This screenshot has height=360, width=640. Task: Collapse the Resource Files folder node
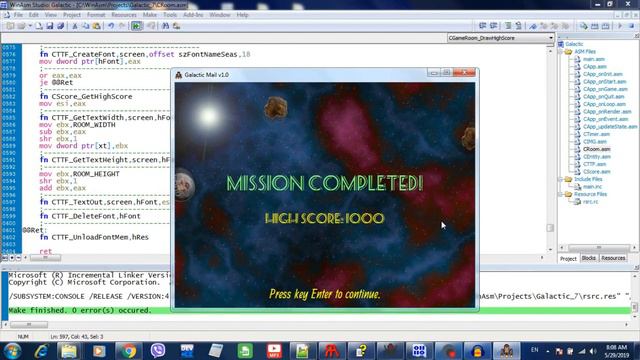click(561, 194)
